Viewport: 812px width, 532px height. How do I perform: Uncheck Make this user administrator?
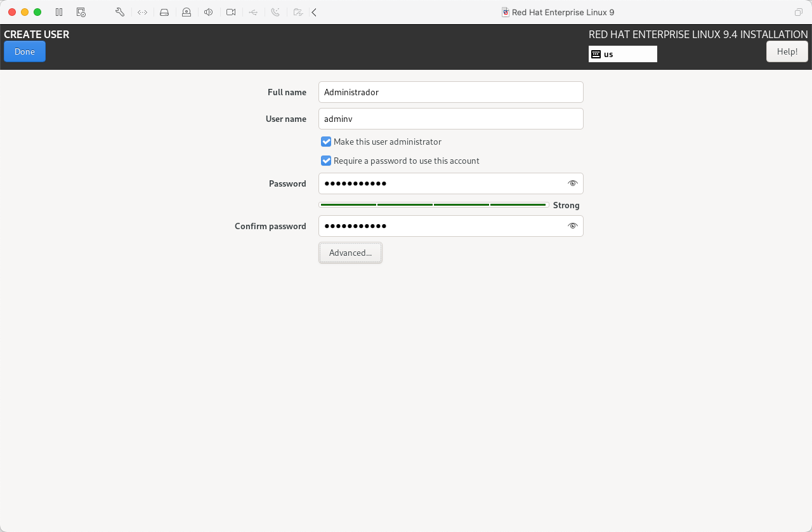(x=326, y=142)
